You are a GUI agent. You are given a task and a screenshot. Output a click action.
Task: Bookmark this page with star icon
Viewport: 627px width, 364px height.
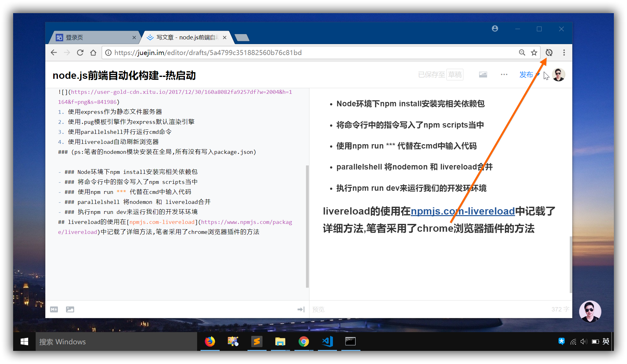point(534,53)
